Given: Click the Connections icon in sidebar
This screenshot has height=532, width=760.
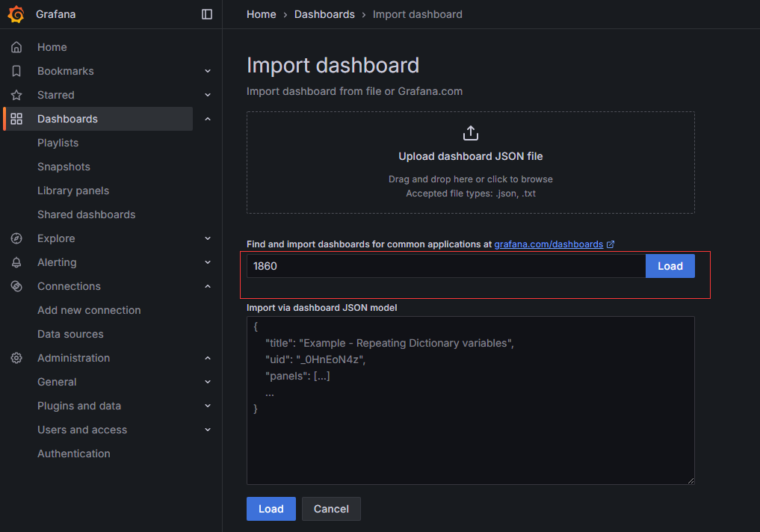Looking at the screenshot, I should click(16, 286).
